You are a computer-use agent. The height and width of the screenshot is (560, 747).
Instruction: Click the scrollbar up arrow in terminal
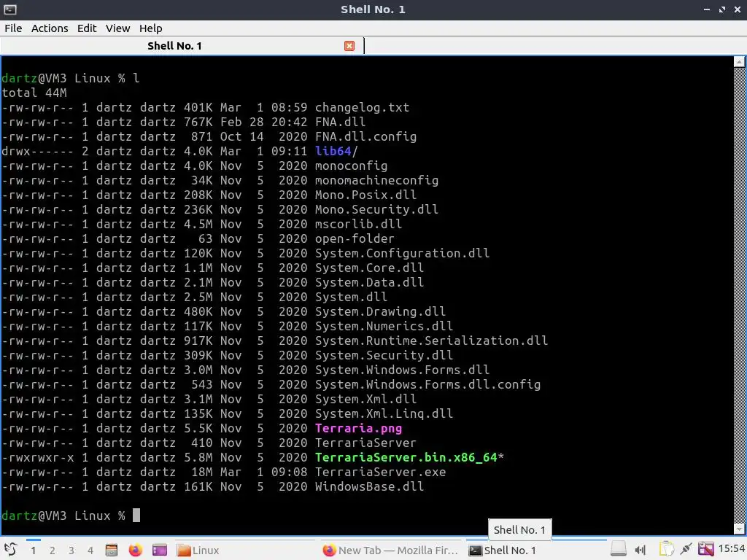(x=739, y=62)
